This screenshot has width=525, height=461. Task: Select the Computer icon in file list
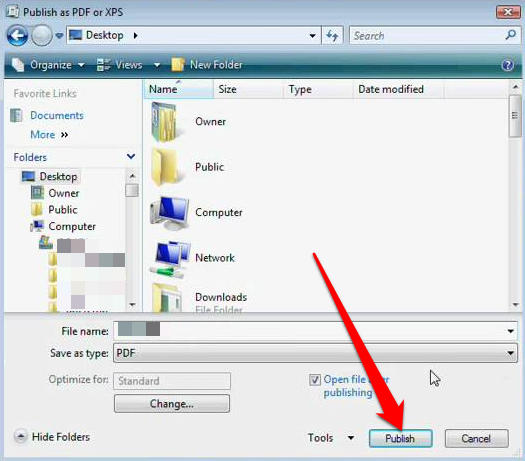point(170,213)
